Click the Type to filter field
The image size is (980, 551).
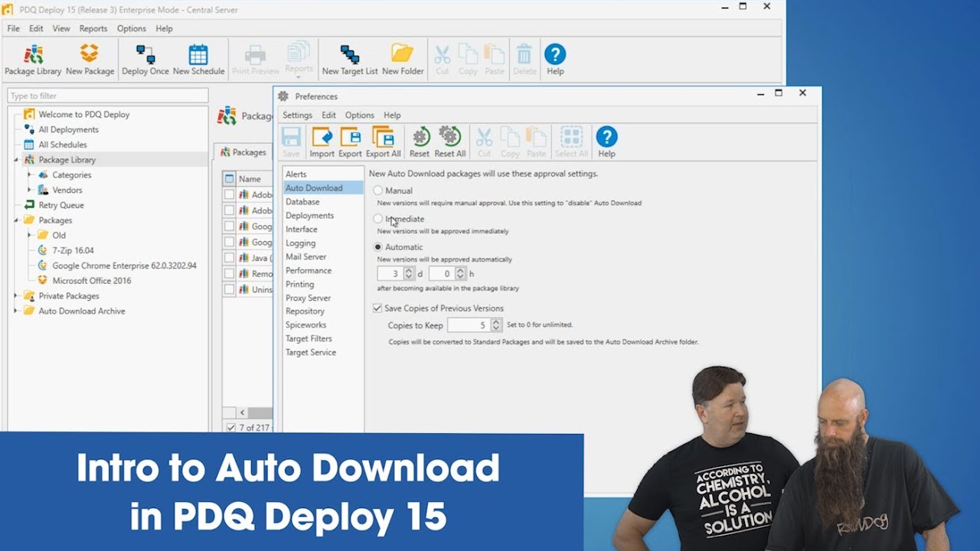tap(108, 96)
